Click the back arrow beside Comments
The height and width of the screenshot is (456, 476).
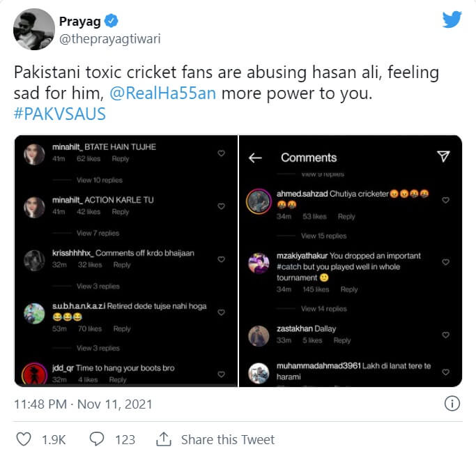(255, 158)
